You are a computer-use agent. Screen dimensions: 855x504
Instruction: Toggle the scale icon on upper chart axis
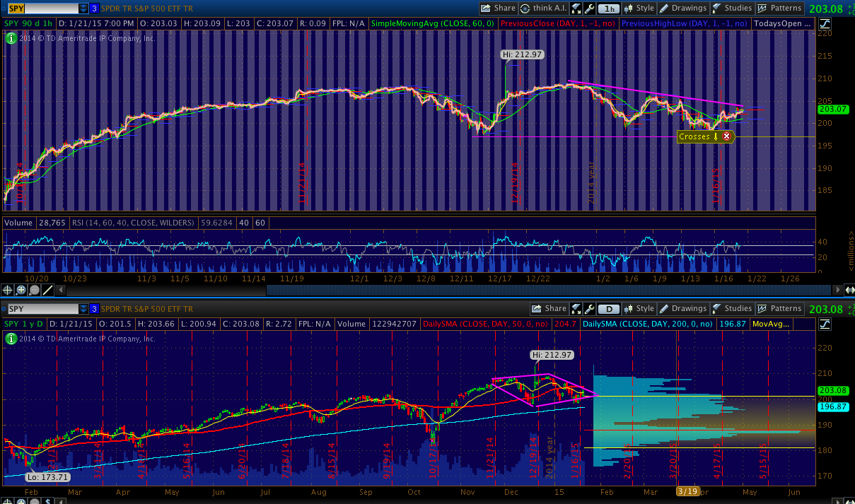point(826,23)
